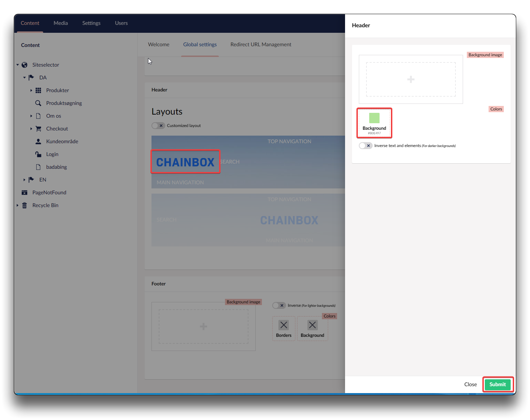Click the Recycle Bin trash icon

click(x=24, y=205)
